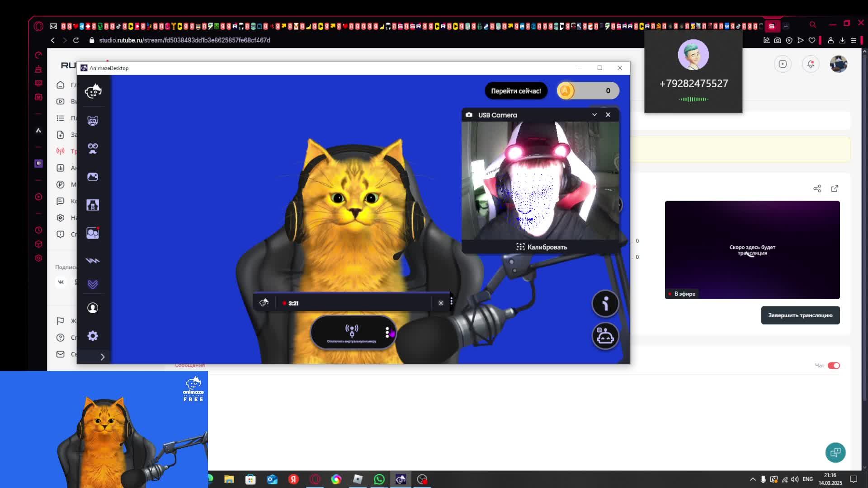This screenshot has width=868, height=488.
Task: Open virtual camera options (three dots)
Action: coord(387,333)
